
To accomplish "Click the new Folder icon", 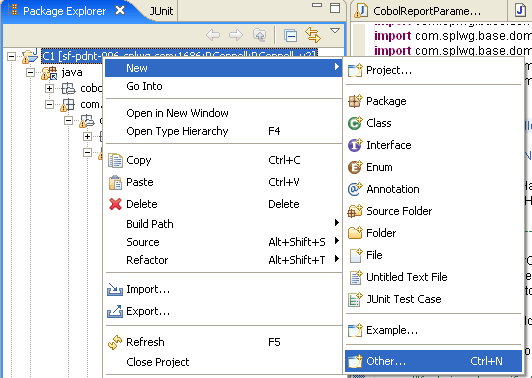I will [x=355, y=233].
